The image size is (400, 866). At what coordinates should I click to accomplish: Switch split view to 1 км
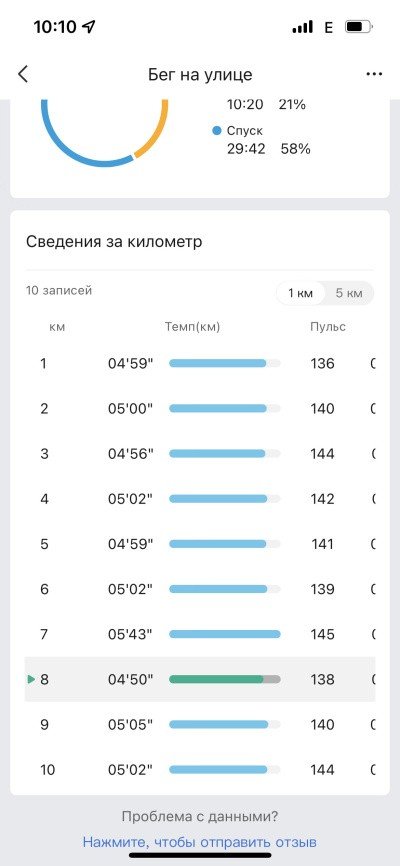300,293
